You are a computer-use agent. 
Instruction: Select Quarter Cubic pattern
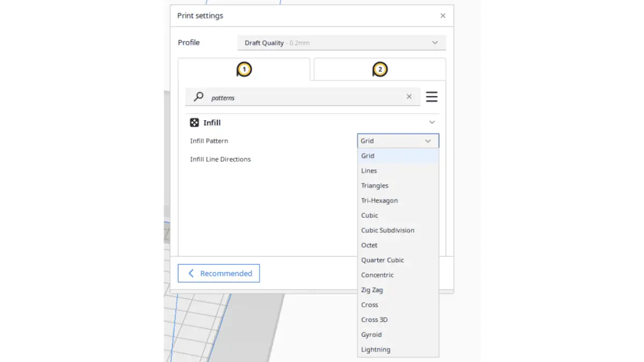click(383, 260)
